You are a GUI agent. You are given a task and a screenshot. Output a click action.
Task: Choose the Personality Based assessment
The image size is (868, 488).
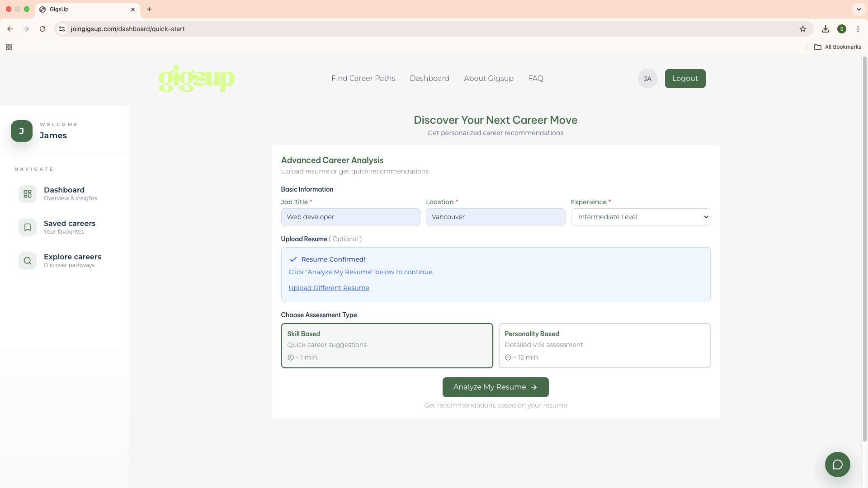(x=604, y=345)
